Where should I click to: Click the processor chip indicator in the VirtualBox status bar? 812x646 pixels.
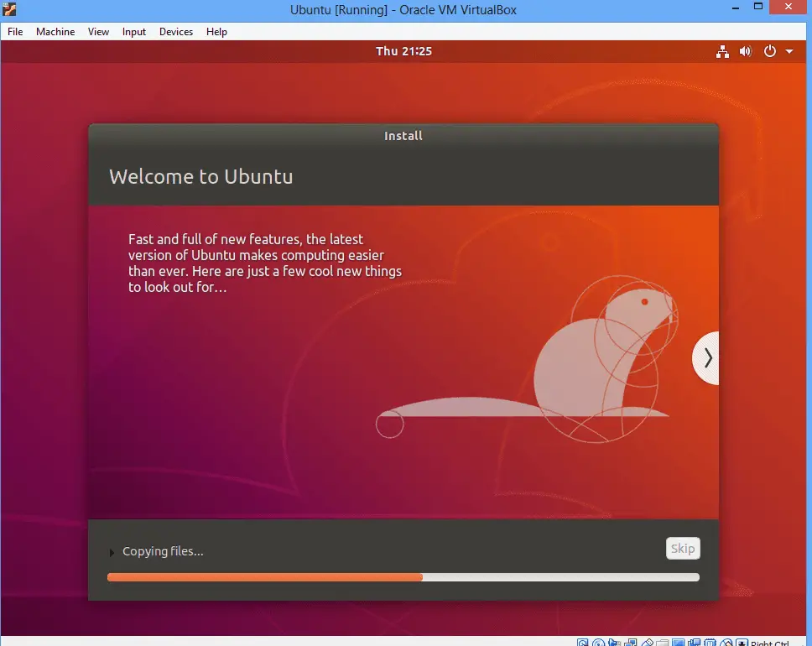710,643
